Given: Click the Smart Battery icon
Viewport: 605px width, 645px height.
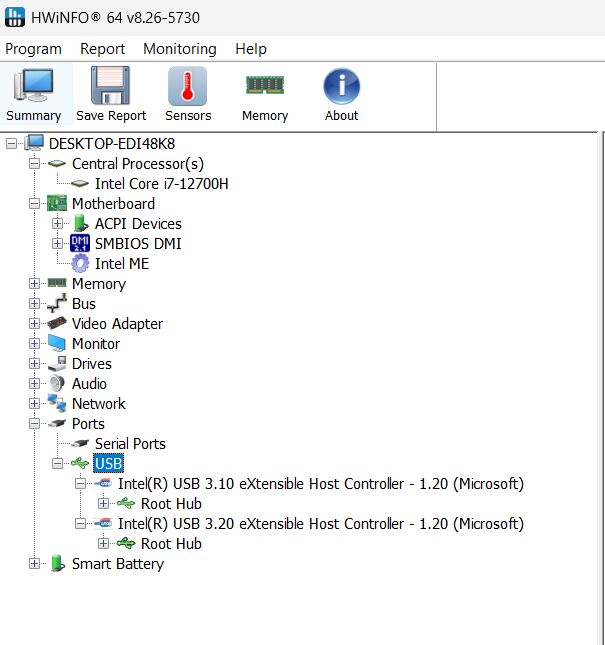Looking at the screenshot, I should point(58,564).
